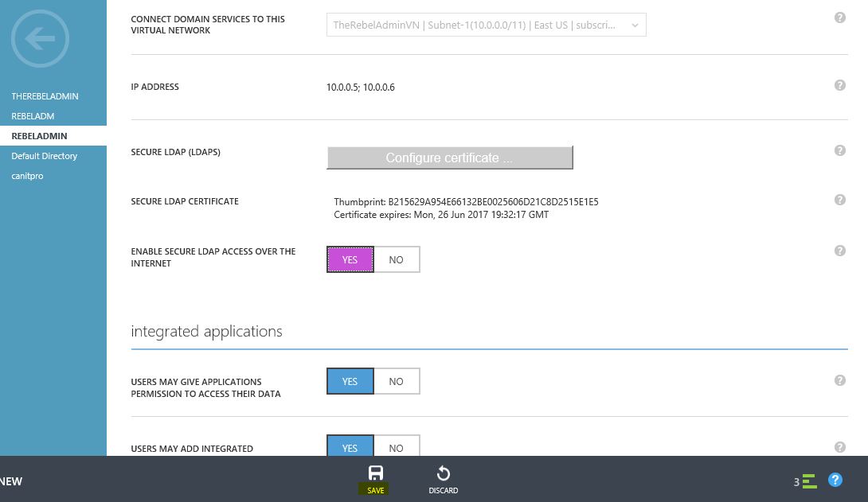868x502 pixels.
Task: Go back using the circular arrow icon
Action: click(40, 39)
